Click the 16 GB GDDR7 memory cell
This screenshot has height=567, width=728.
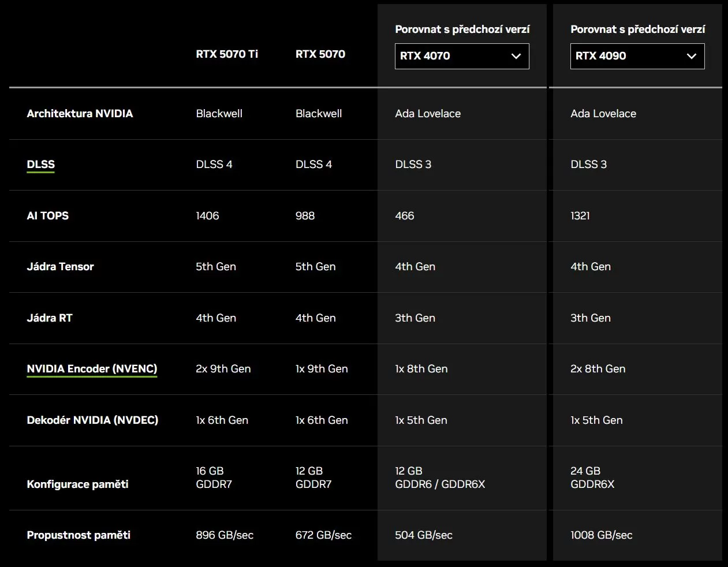click(x=214, y=478)
